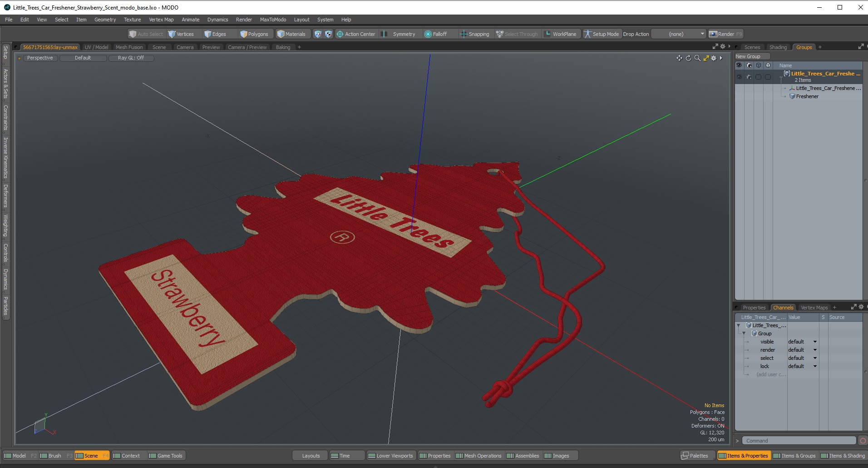Switch to the Properties tab
The height and width of the screenshot is (468, 868).
click(754, 308)
